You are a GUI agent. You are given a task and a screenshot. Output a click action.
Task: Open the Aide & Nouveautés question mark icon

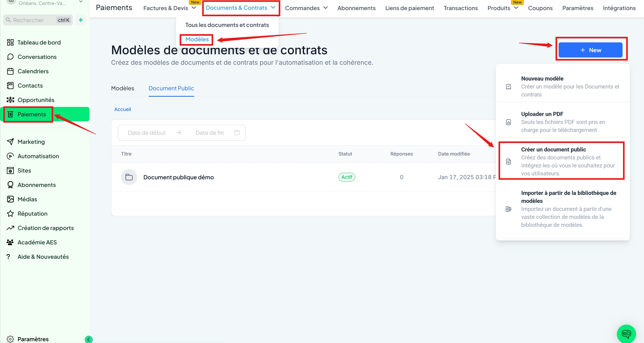click(9, 257)
